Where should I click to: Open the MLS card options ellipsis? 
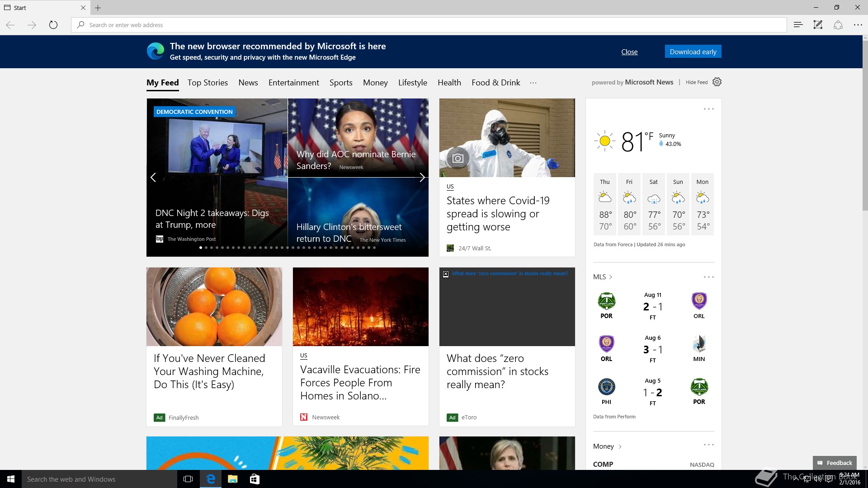pyautogui.click(x=708, y=277)
